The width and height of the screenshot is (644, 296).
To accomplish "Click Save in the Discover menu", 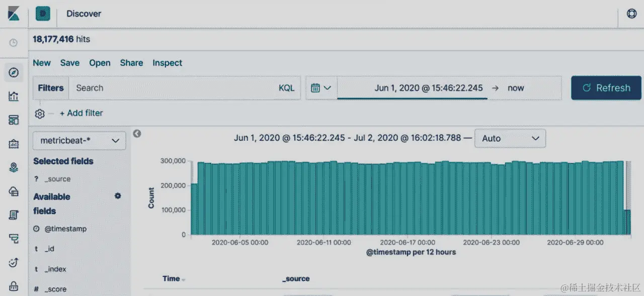I will 70,63.
